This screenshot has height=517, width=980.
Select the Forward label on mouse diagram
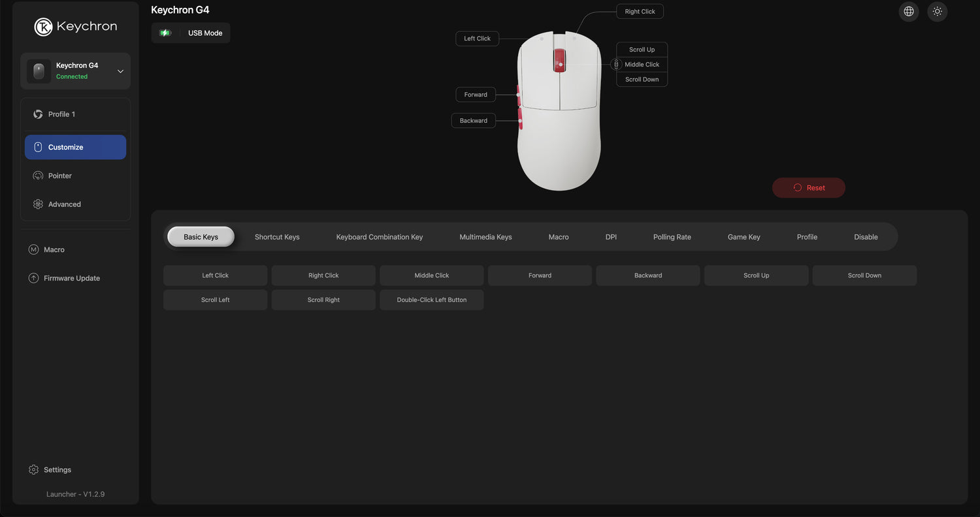coord(476,95)
